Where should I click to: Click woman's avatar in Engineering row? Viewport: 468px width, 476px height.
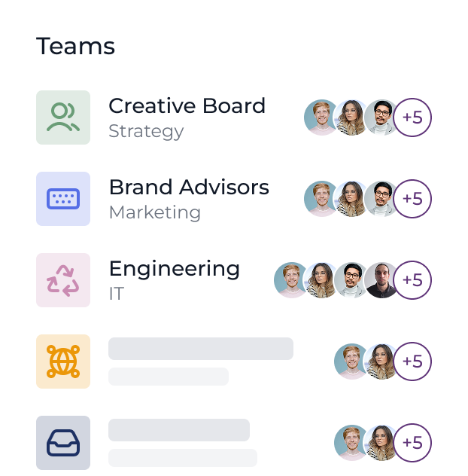[321, 280]
